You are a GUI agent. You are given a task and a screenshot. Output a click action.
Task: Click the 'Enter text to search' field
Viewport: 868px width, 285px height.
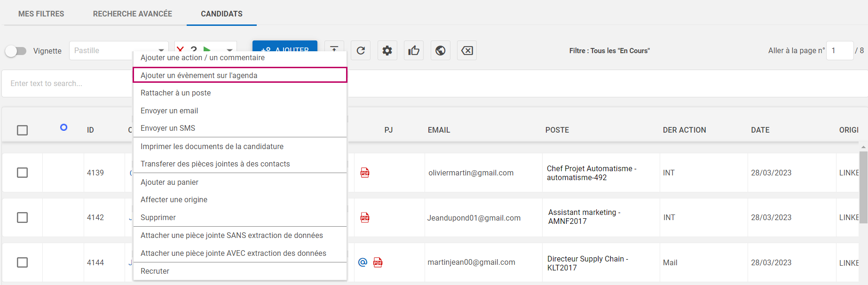pos(66,83)
